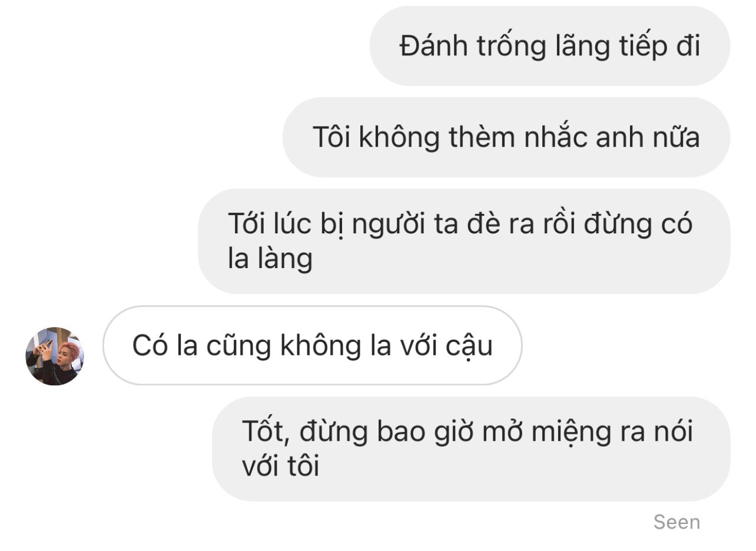This screenshot has height=551, width=756.
Task: Click the word "Tốt," in the last bubble
Action: [267, 431]
